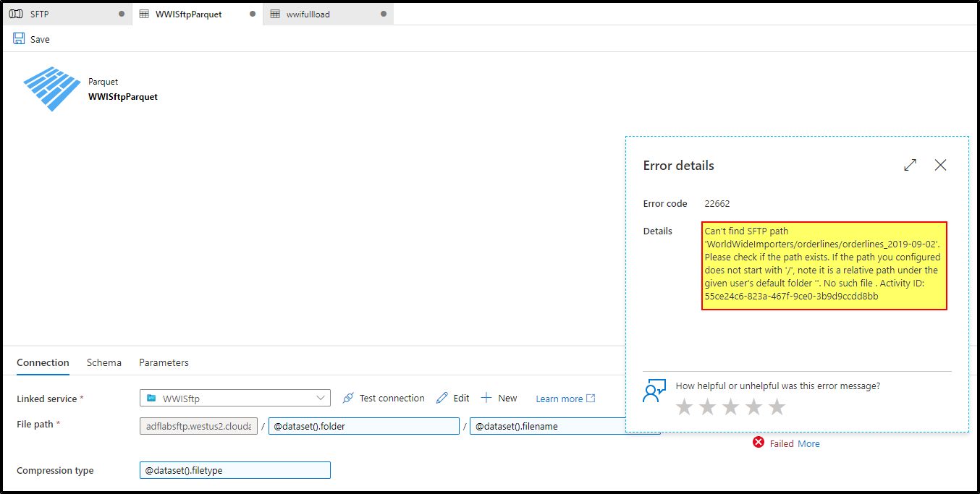Click the Learn more link
Viewport: 980px width, 494px height.
[560, 398]
